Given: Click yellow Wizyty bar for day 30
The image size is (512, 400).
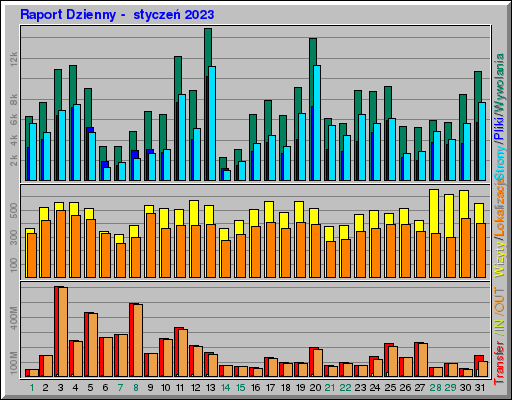Looking at the screenshot, I should 464,204.
